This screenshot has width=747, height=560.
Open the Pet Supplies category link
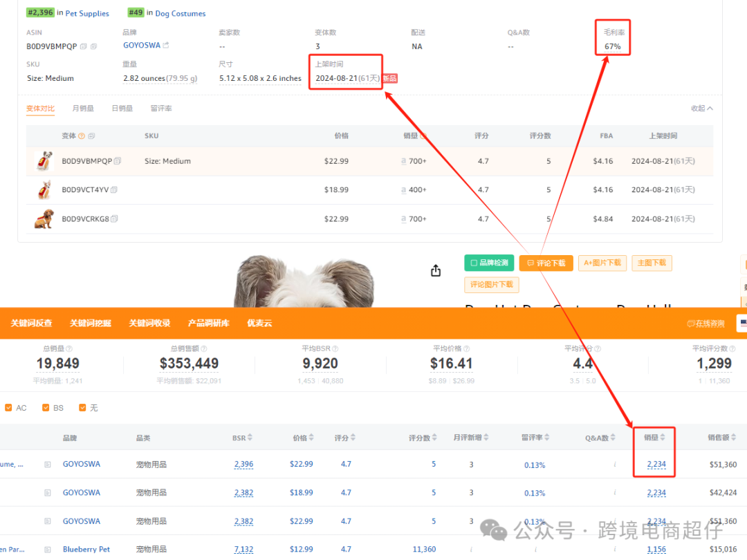click(87, 13)
